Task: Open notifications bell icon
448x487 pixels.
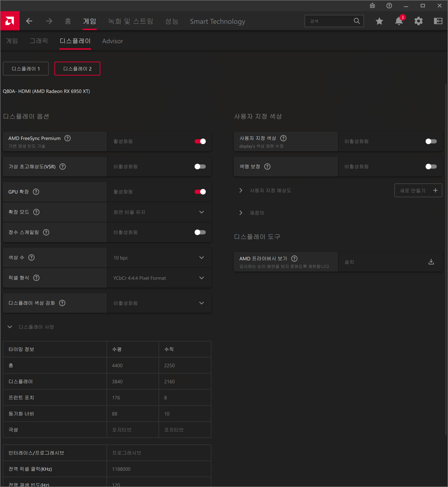Action: point(399,21)
